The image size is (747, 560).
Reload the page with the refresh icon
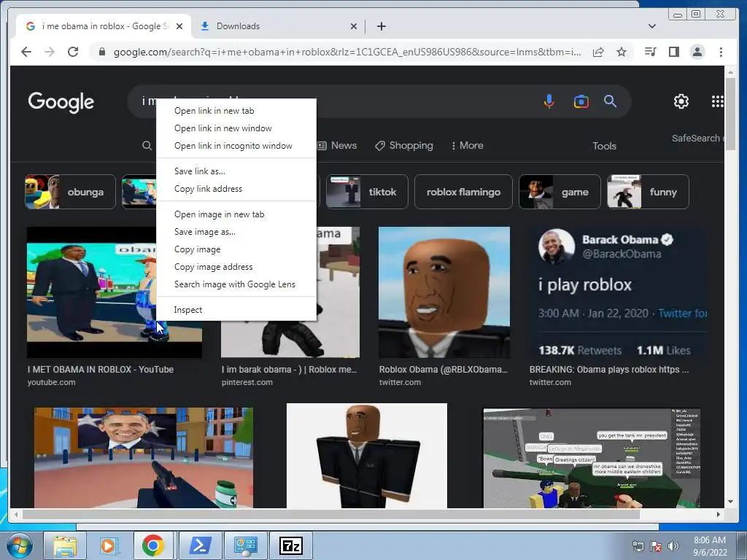pos(73,52)
